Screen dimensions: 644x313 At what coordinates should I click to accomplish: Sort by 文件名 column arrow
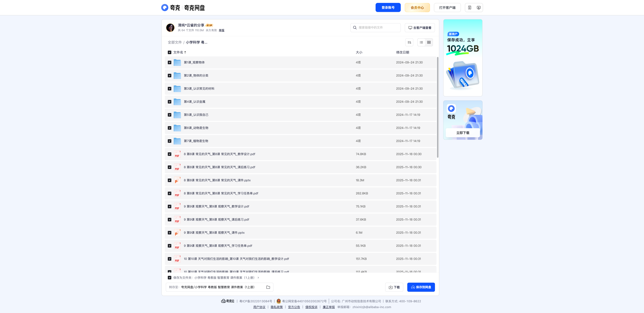point(185,52)
